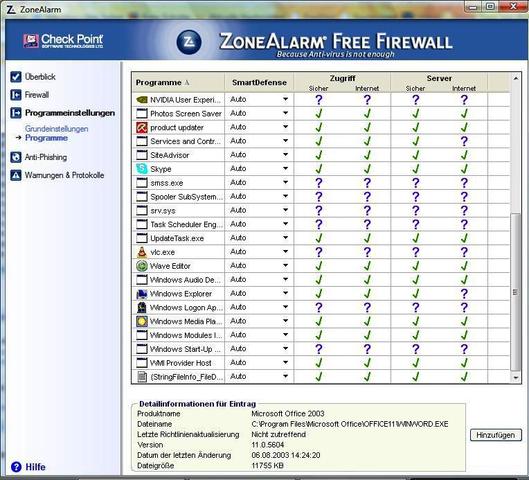This screenshot has height=480, width=529.
Task: Open SmartDefense dropdown for Skype
Action: tap(285, 169)
